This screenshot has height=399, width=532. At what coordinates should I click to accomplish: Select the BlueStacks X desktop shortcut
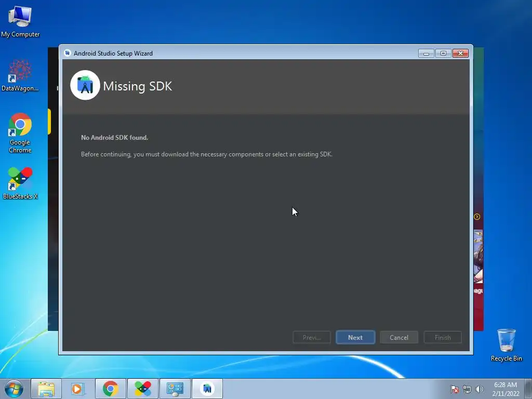click(x=20, y=183)
